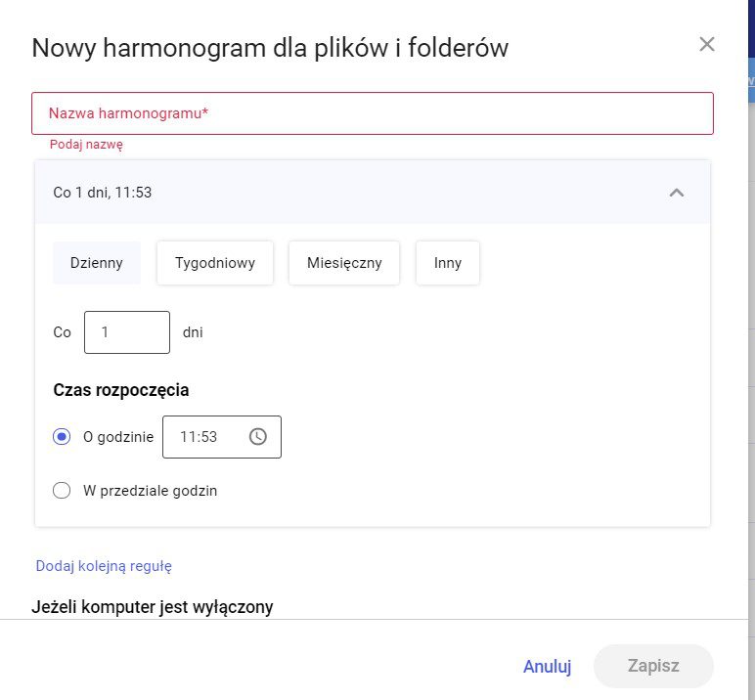Click the 'Co 1 dni, 11:53' rule summary
Image resolution: width=755 pixels, height=700 pixels.
(x=103, y=193)
